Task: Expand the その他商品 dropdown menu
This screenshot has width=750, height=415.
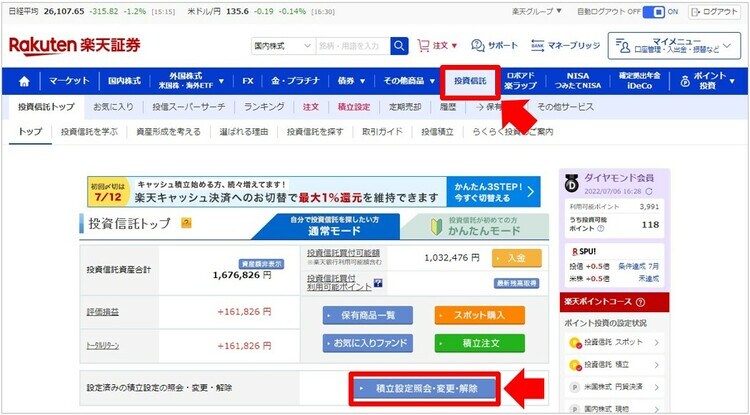Action: [409, 81]
